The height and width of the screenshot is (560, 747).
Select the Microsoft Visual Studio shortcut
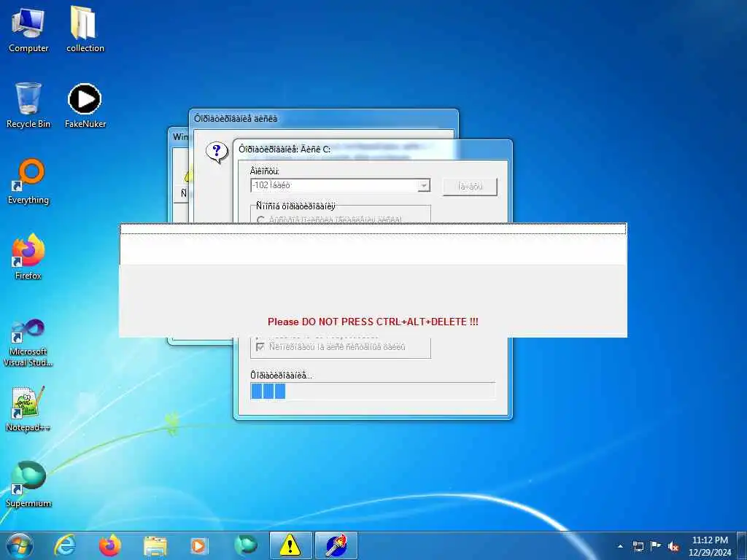click(x=28, y=343)
